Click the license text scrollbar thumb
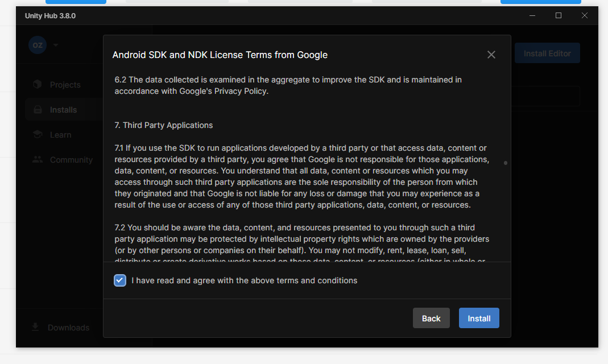Viewport: 608px width, 364px height. (505, 163)
